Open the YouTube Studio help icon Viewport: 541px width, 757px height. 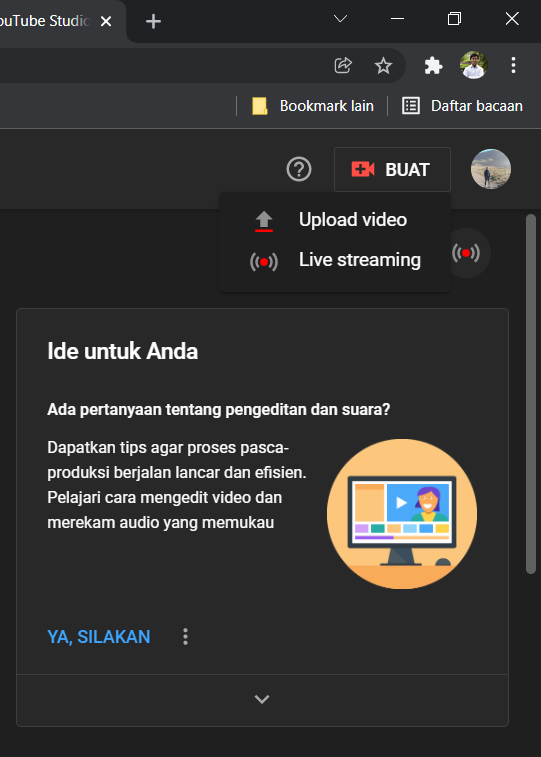(299, 169)
